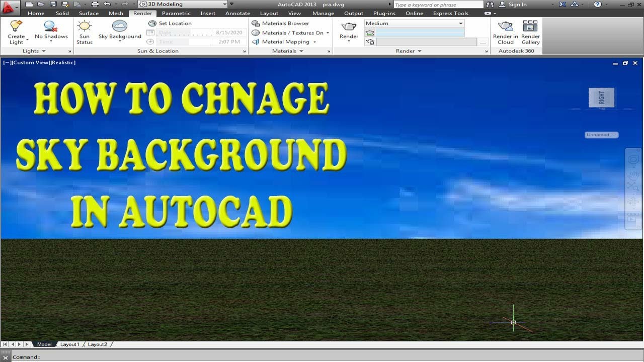Open the Sun & Location panel dialog launcher
The width and height of the screenshot is (644, 362).
(245, 51)
